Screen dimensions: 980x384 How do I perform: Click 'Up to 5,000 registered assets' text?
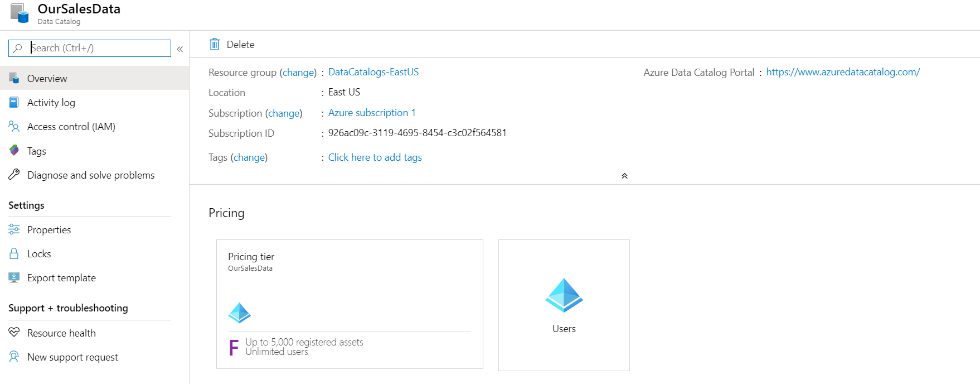(304, 342)
